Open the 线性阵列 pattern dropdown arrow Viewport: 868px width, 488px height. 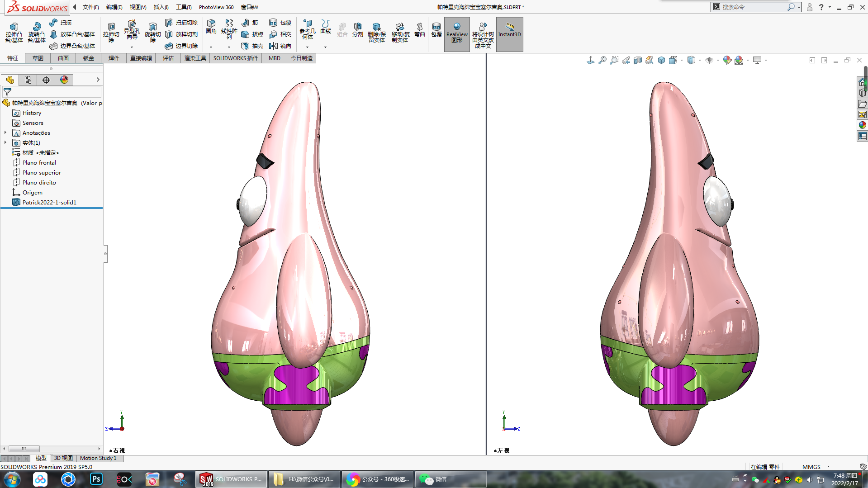(x=229, y=47)
